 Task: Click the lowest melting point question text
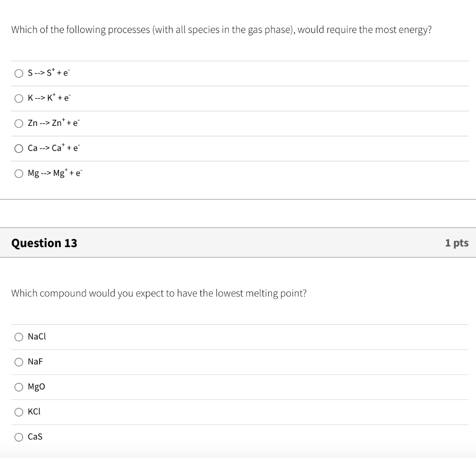pyautogui.click(x=159, y=293)
